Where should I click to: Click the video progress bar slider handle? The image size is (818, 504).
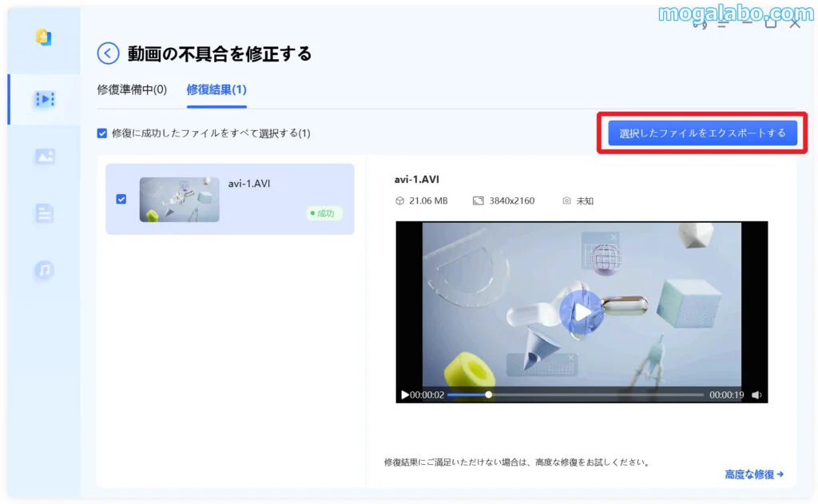488,395
